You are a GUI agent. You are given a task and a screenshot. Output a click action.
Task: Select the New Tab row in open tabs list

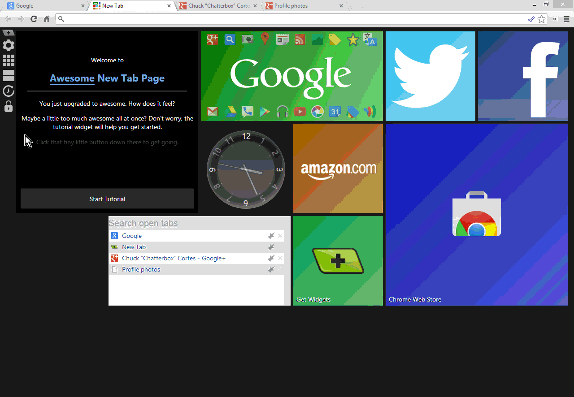(x=196, y=247)
